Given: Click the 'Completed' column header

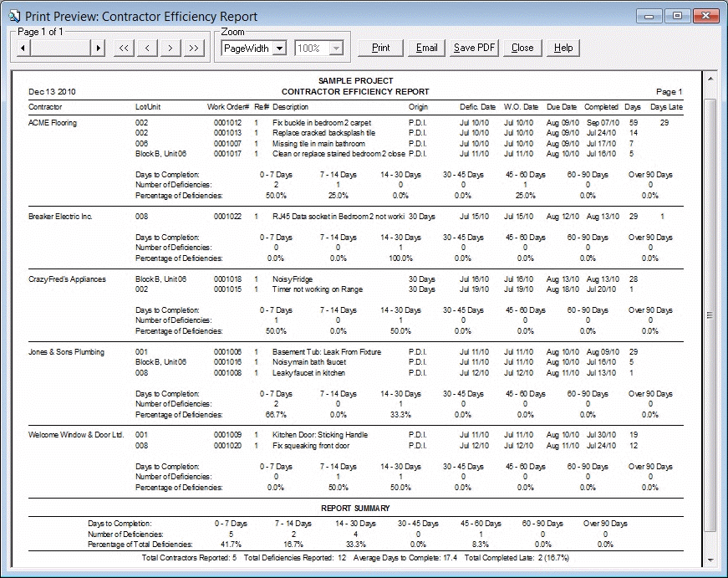Looking at the screenshot, I should [x=601, y=107].
